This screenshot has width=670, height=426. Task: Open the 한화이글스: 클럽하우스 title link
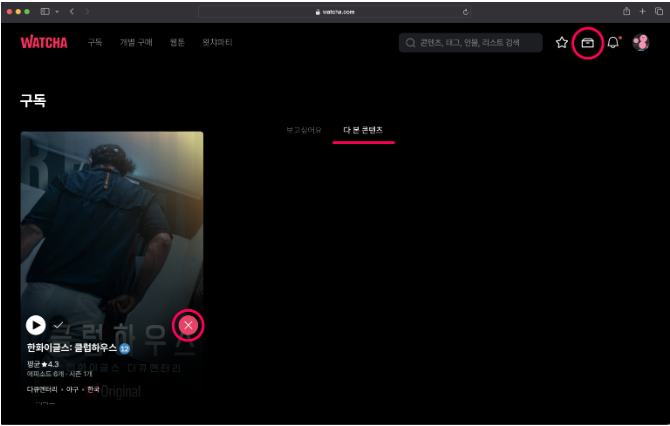(x=71, y=347)
